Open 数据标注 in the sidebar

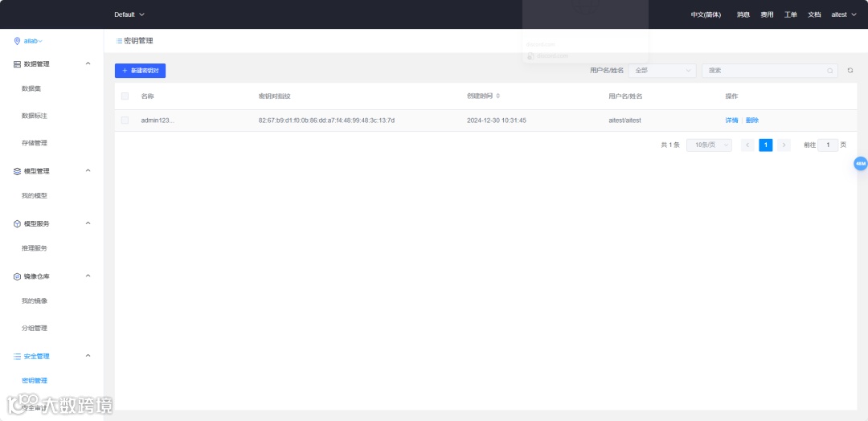[x=35, y=116]
